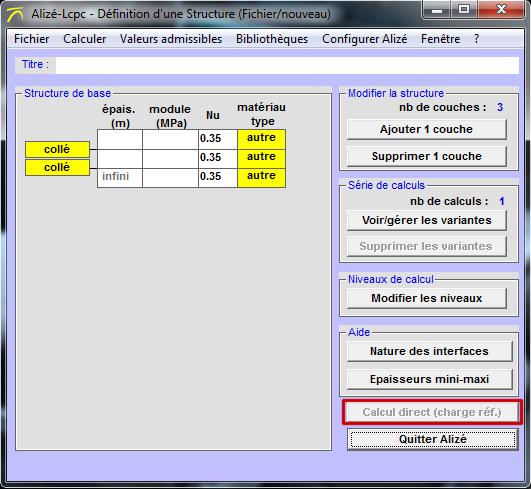Open Voir/gérer les variantes
Image resolution: width=531 pixels, height=489 pixels.
427,220
